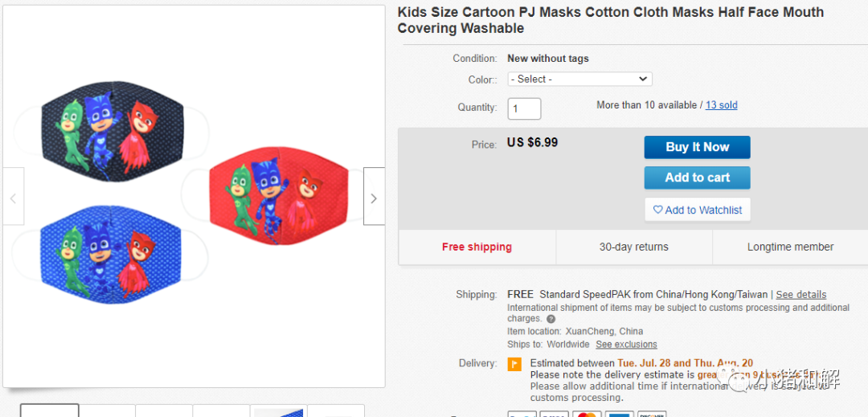Click the Mastercard payment icon

click(588, 415)
